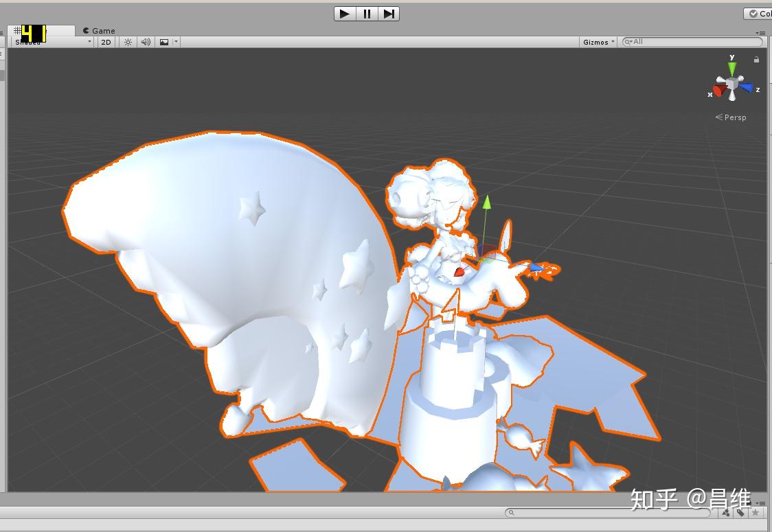772x532 pixels.
Task: Click the scene search magnifier dropdown icon
Action: click(x=628, y=42)
